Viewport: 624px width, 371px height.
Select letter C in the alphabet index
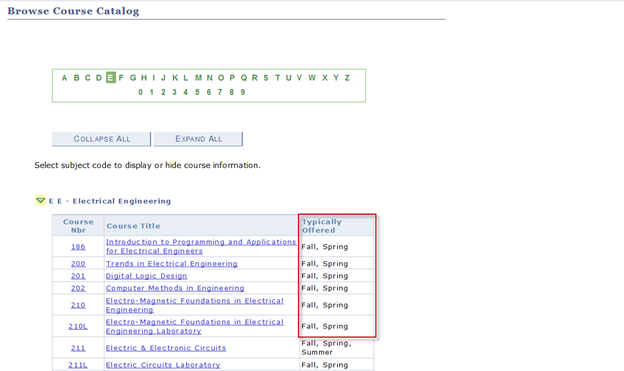[88, 78]
